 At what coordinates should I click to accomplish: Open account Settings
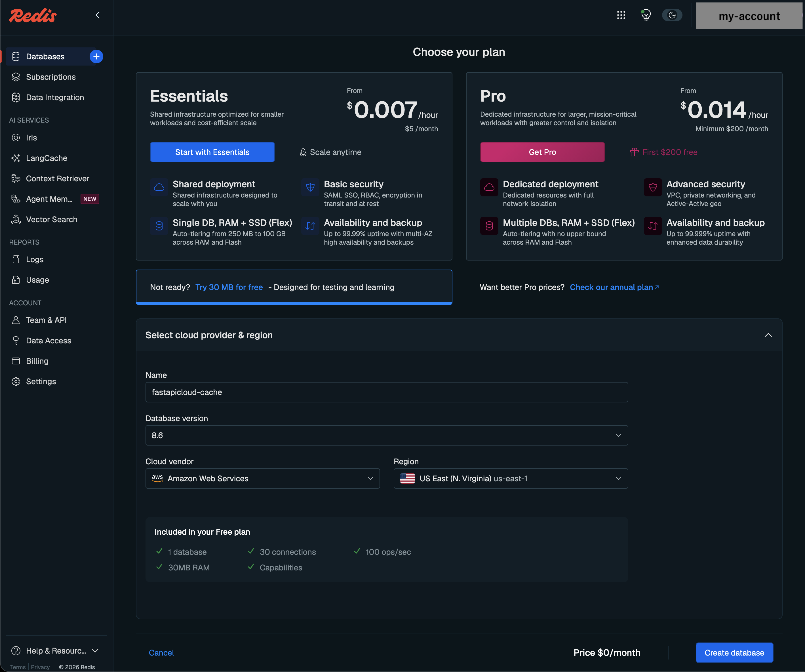[41, 381]
